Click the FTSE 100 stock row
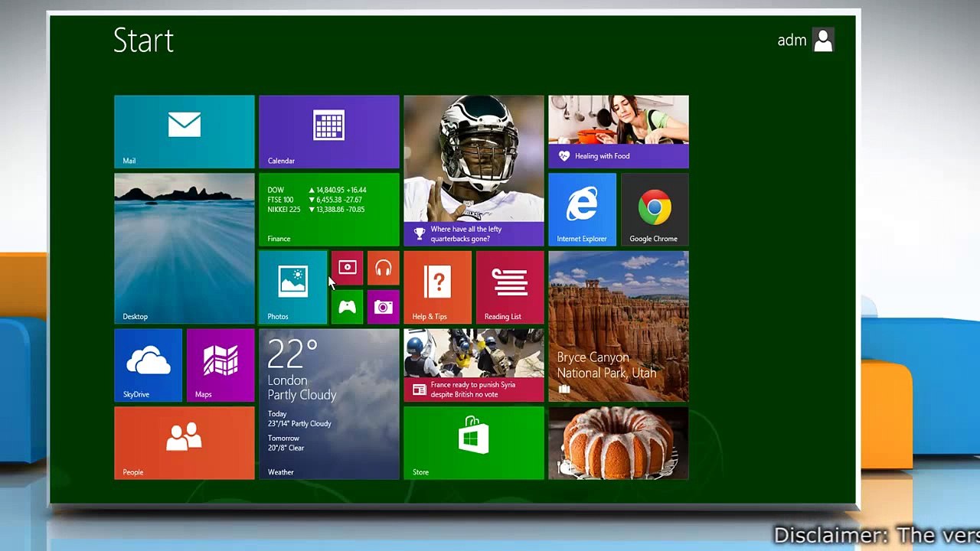The width and height of the screenshot is (980, 551). [x=315, y=200]
